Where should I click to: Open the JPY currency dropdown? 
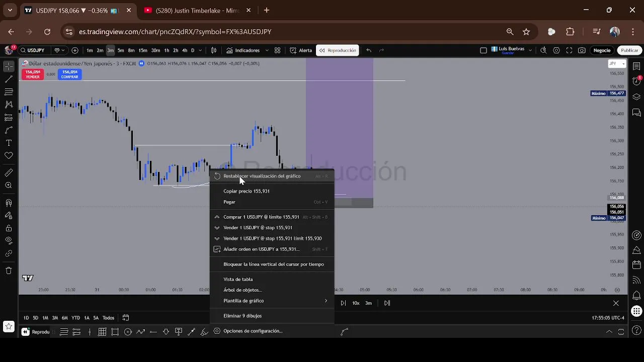click(x=617, y=64)
